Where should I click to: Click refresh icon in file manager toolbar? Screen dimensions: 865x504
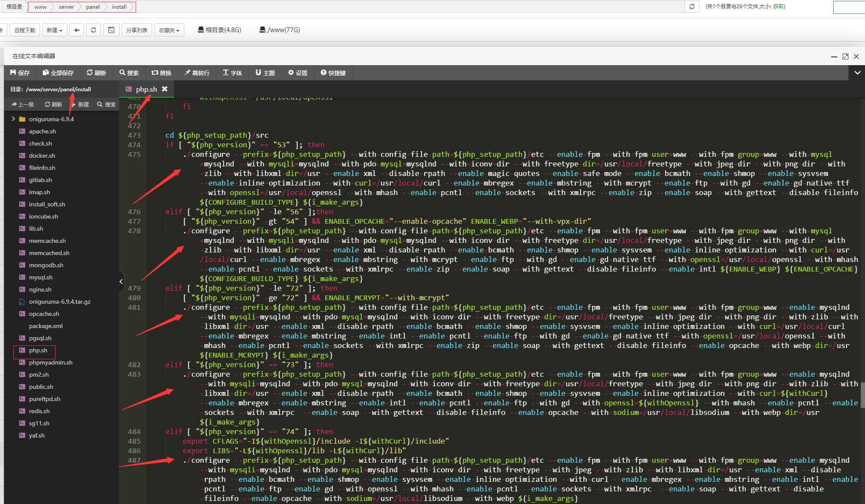click(x=93, y=30)
